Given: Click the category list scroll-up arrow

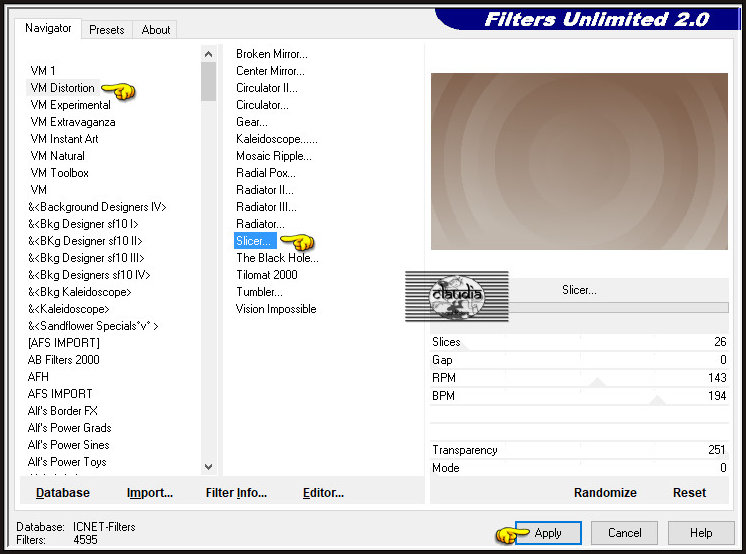Looking at the screenshot, I should pos(208,54).
